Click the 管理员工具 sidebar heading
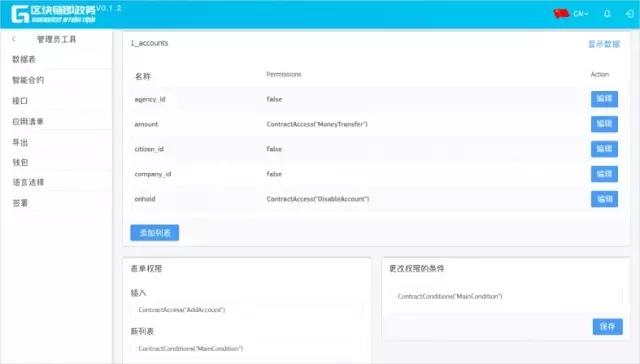This screenshot has height=364, width=640. point(56,39)
